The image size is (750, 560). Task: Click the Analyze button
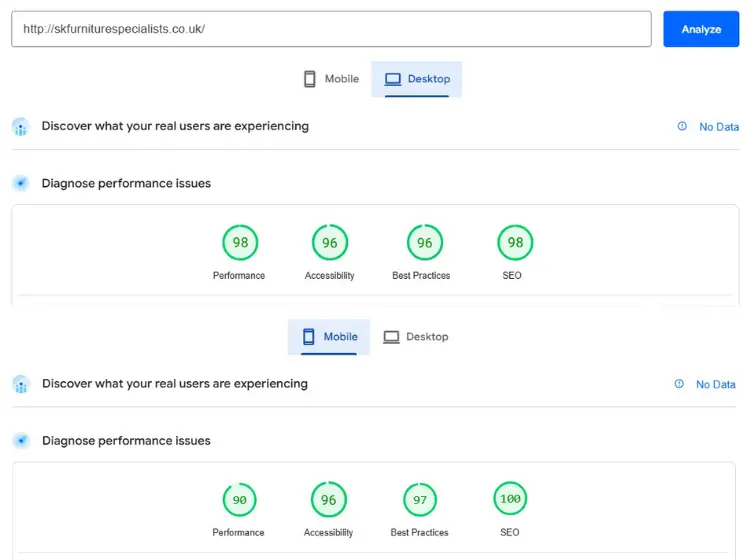[x=700, y=29]
